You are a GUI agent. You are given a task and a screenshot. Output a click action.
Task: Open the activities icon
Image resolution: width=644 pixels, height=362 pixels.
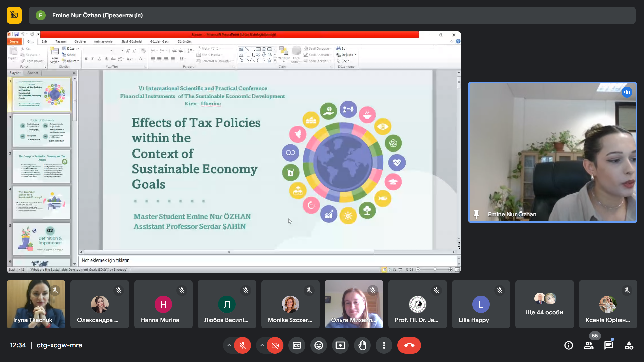click(x=629, y=345)
